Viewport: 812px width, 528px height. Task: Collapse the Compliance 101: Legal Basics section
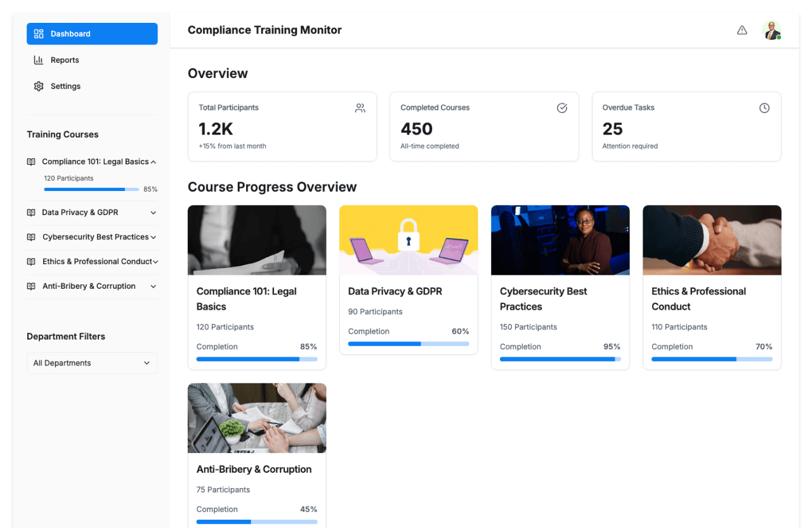point(153,162)
